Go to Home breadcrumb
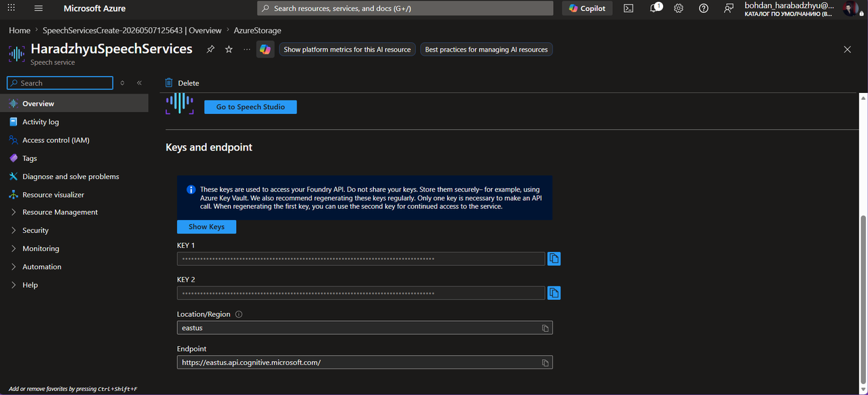The image size is (868, 395). pyautogui.click(x=20, y=31)
